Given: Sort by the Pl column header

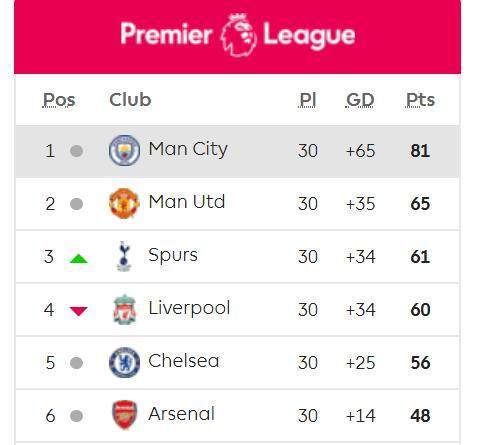Looking at the screenshot, I should pyautogui.click(x=308, y=100).
